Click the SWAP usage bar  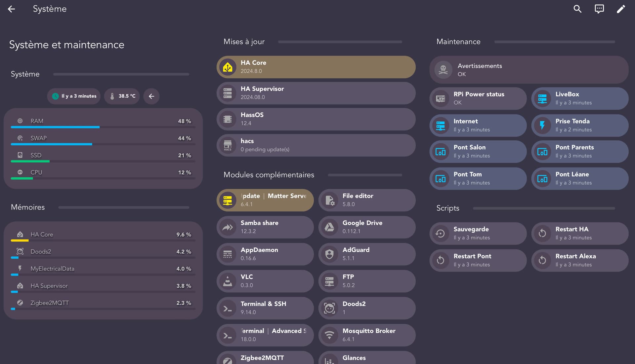(x=103, y=144)
